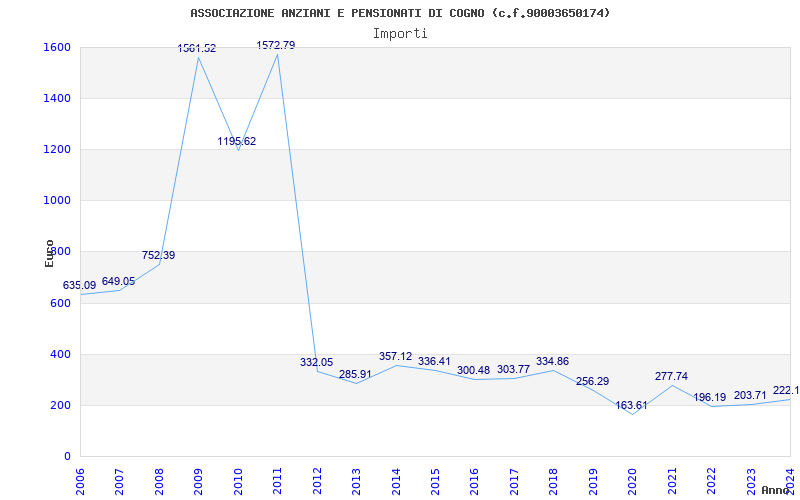Select the y-axis tick 400
The image size is (800, 500).
(x=59, y=354)
